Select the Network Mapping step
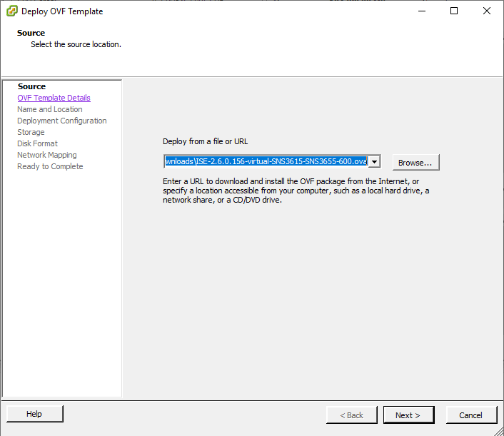 tap(47, 155)
